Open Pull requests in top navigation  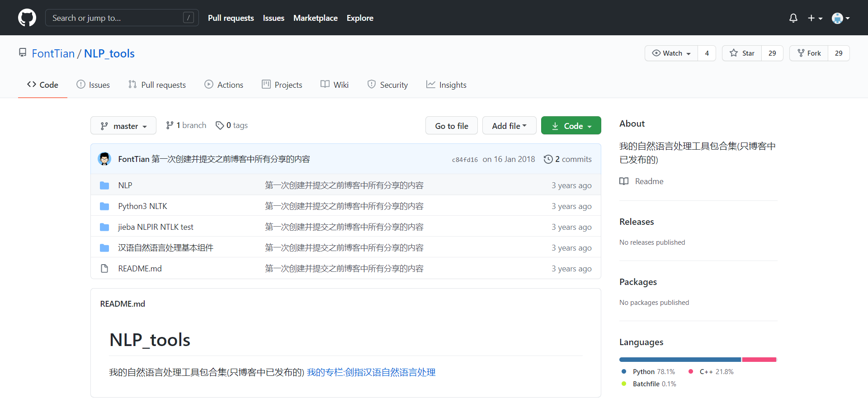pos(231,18)
